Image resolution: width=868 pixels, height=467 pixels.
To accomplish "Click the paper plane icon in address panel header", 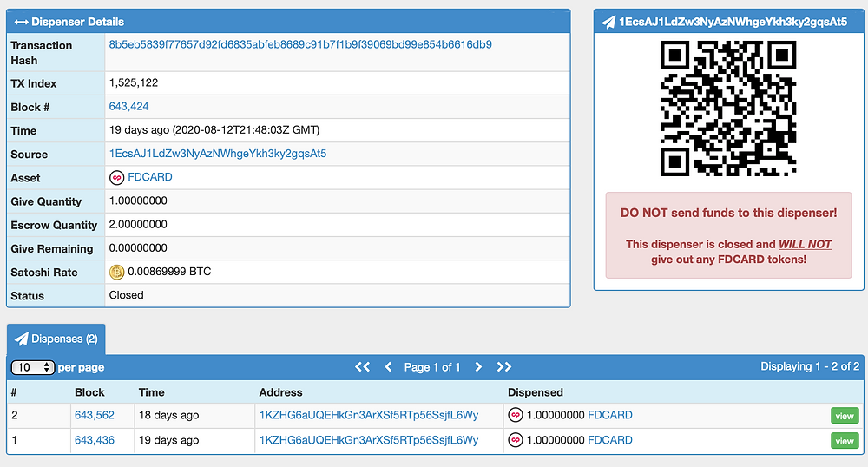I will pyautogui.click(x=608, y=22).
